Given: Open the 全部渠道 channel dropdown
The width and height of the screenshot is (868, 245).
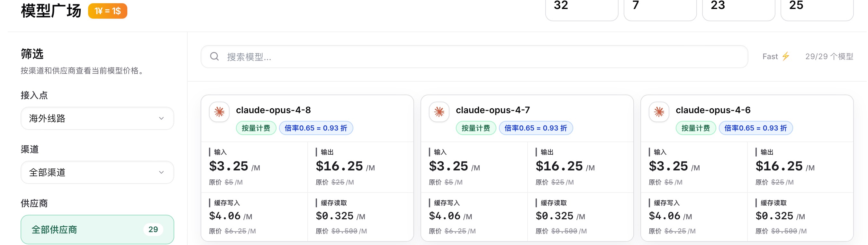Looking at the screenshot, I should [97, 172].
